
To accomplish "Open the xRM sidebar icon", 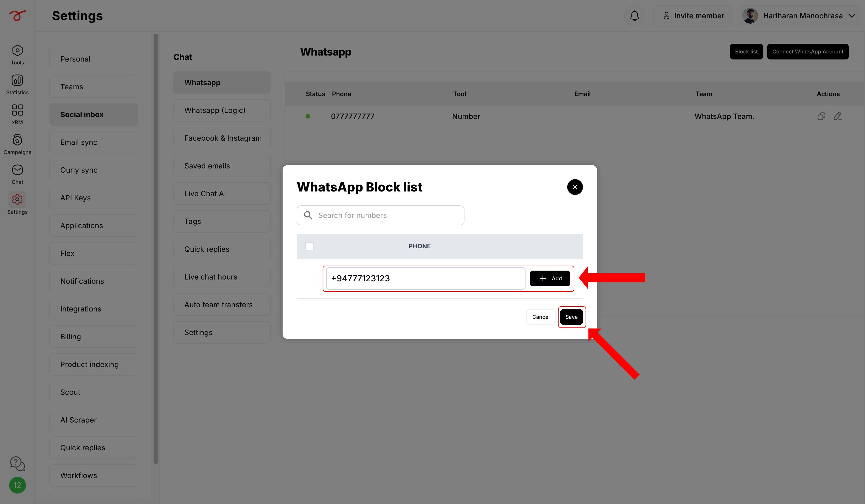I will [x=17, y=110].
